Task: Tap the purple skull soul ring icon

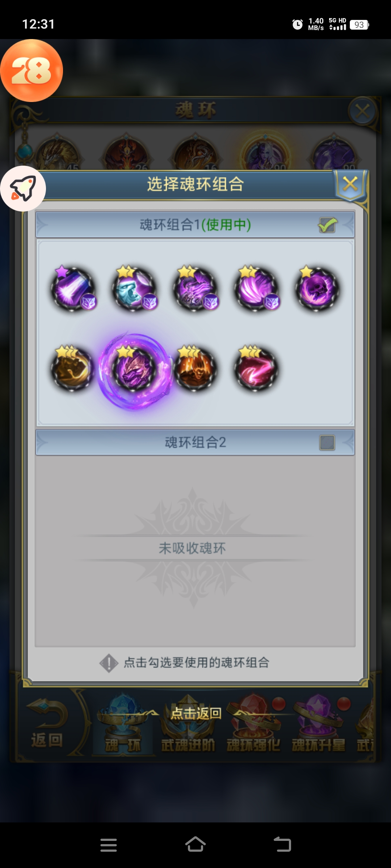Action: (x=318, y=289)
